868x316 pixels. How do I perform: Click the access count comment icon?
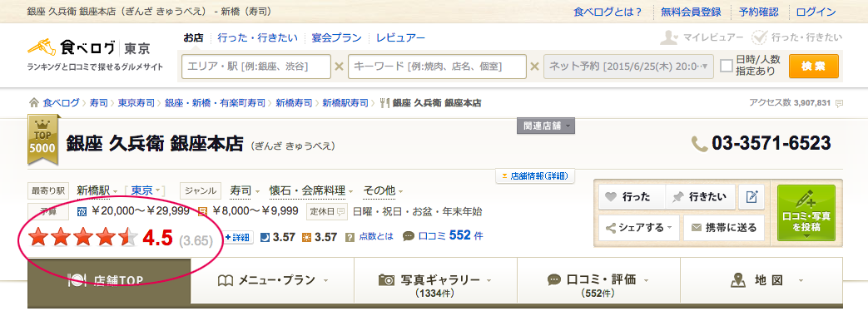tap(839, 103)
